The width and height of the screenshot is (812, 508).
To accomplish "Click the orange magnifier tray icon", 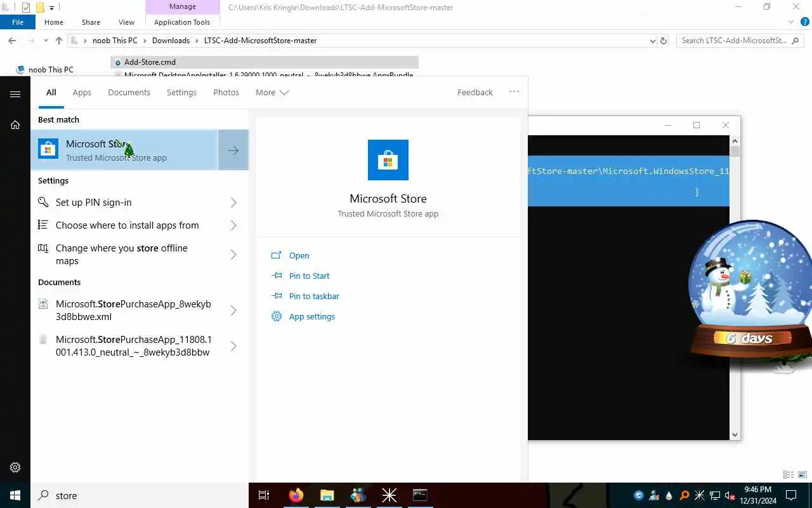I will point(684,495).
